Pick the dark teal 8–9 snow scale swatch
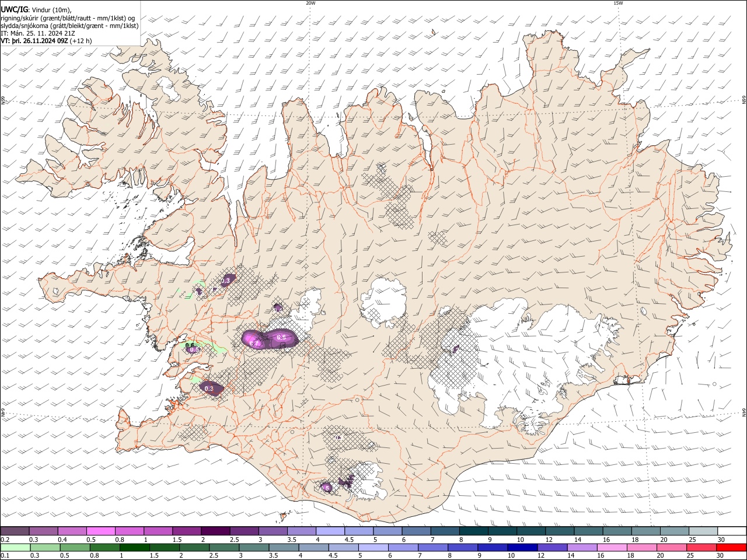Screen dimensions: 747x560 coord(474,531)
